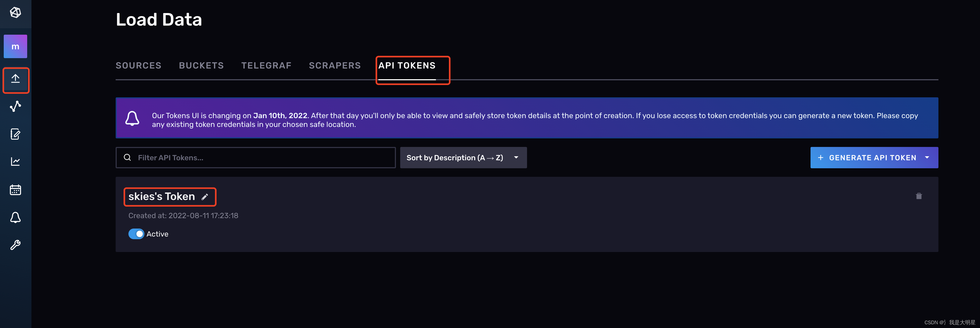
Task: Click the InfluxDB logo icon
Action: (x=15, y=13)
